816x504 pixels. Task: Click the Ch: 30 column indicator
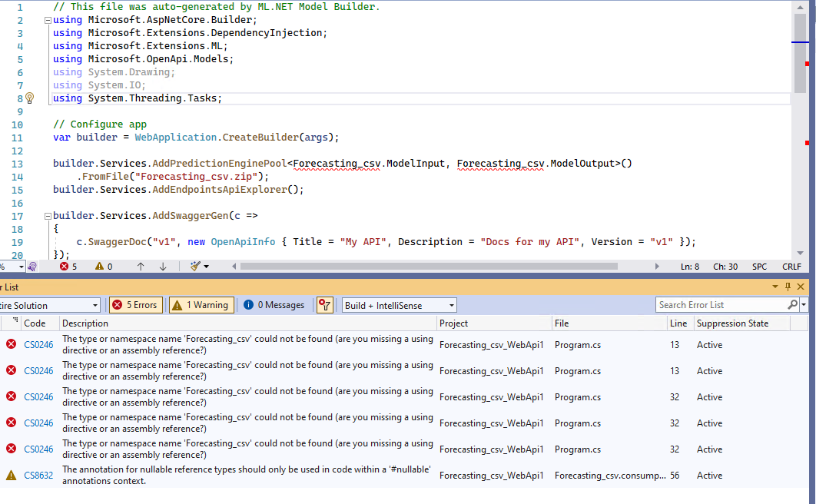pos(725,267)
